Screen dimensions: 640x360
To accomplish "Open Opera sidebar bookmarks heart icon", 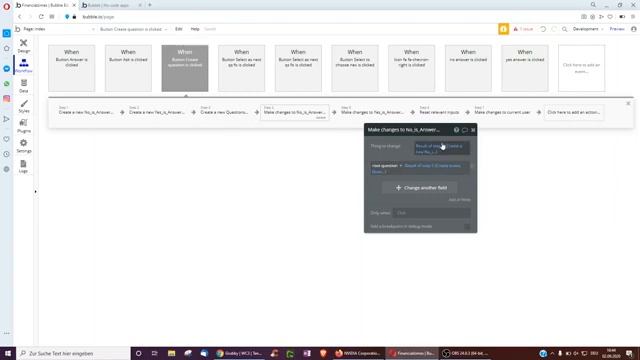I will 7,139.
